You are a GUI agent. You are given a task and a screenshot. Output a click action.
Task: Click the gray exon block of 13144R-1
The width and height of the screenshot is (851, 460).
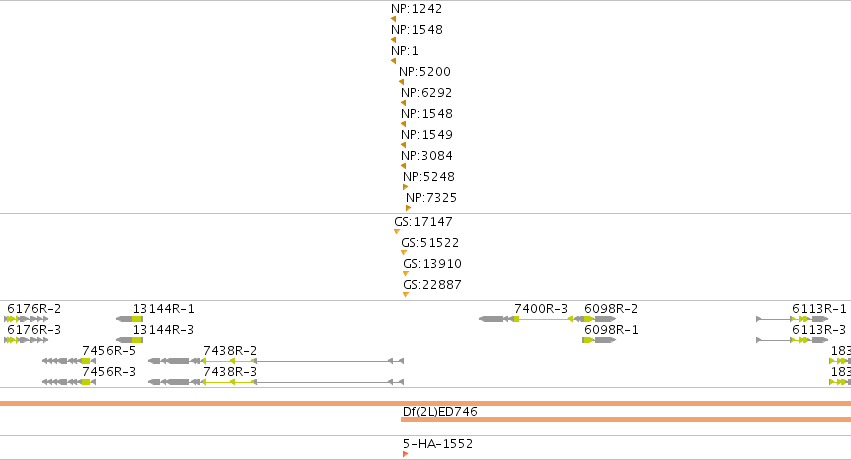pyautogui.click(x=125, y=319)
